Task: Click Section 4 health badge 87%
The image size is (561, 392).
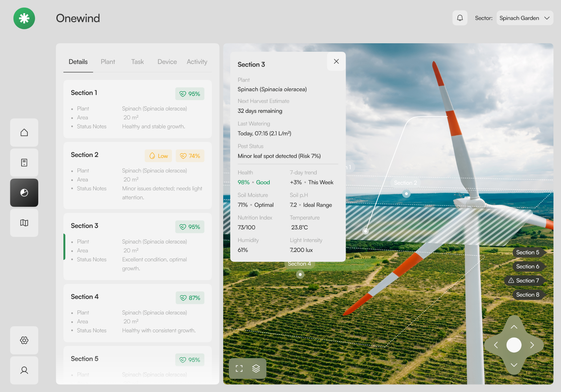Action: tap(190, 298)
